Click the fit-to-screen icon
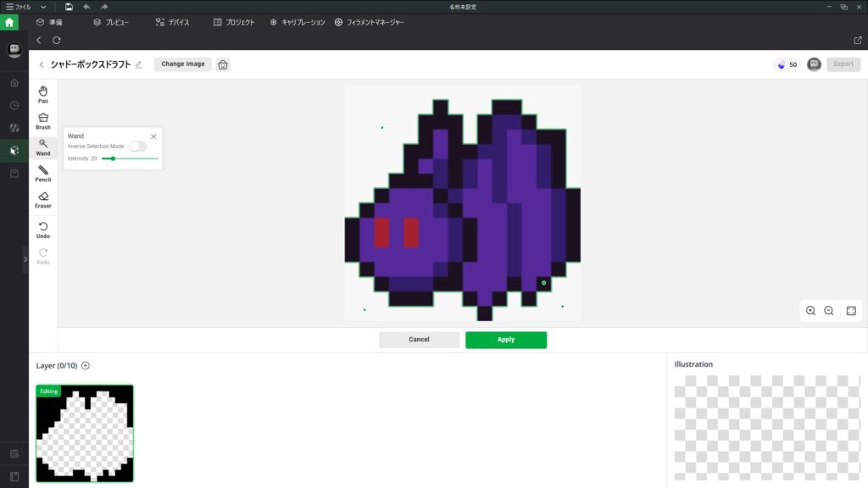Screen dimensions: 868x488 tap(851, 311)
